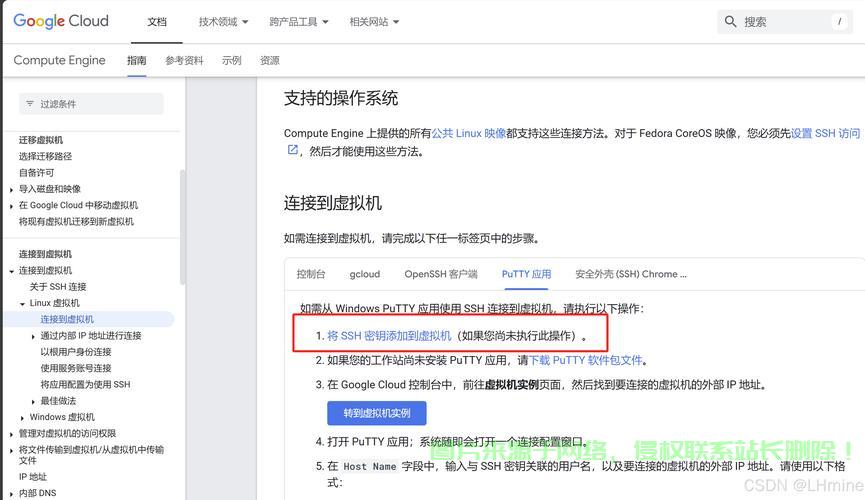Click the Google Cloud logo

(61, 21)
